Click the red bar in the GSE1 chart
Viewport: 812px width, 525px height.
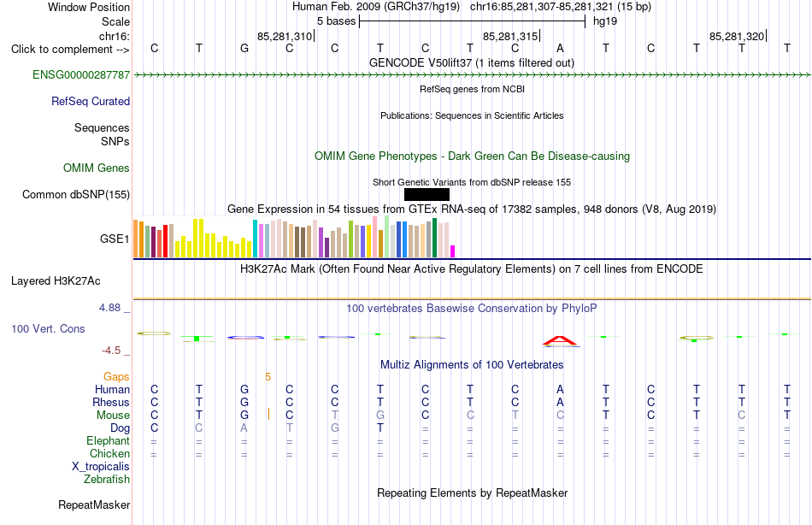[165, 241]
